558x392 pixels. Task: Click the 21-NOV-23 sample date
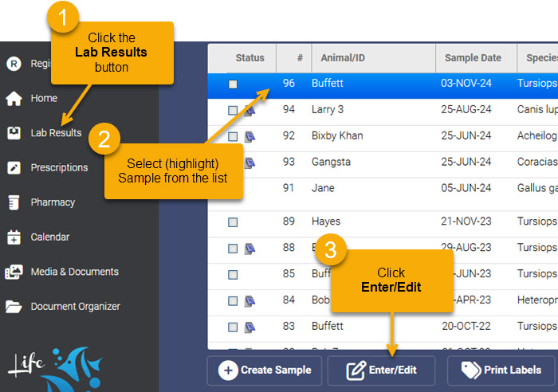pyautogui.click(x=466, y=221)
